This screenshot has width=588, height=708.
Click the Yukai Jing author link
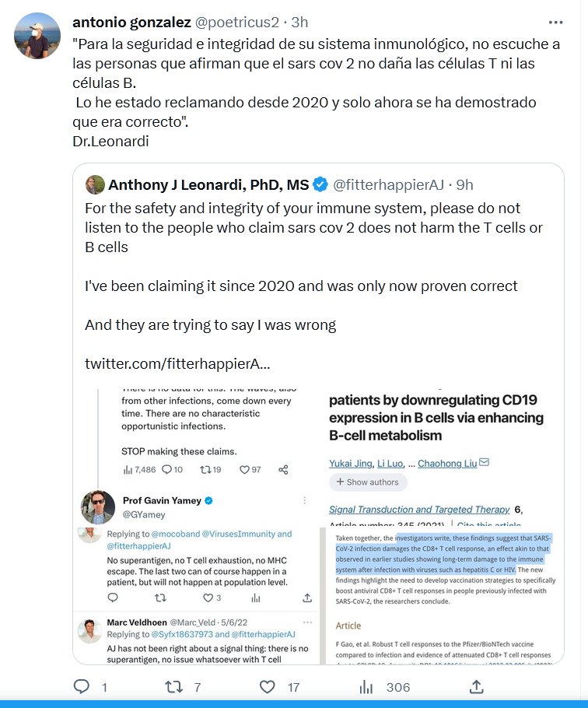point(349,464)
